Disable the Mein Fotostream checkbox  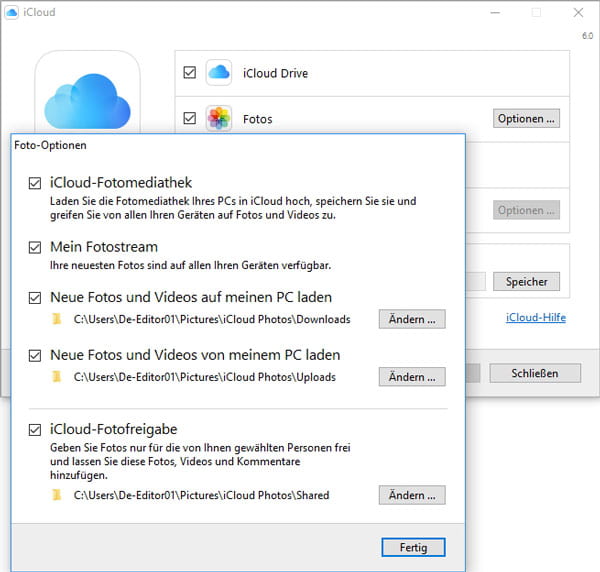pyautogui.click(x=35, y=247)
